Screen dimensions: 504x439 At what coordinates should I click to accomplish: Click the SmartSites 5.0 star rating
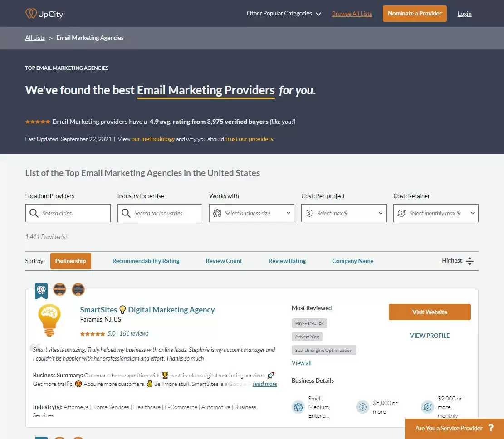click(93, 334)
